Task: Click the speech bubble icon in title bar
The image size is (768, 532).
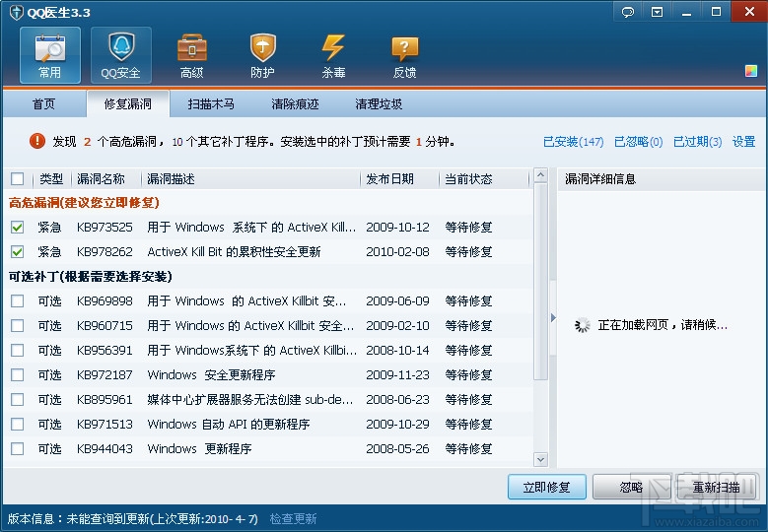Action: (x=628, y=12)
